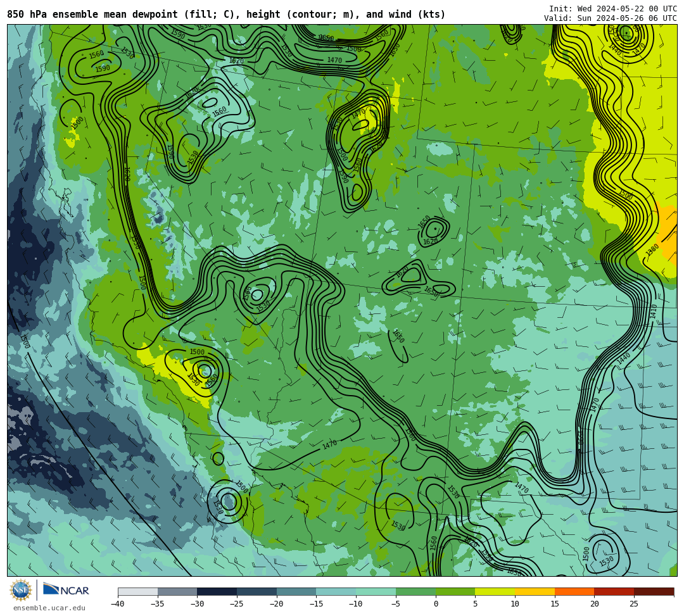The height and width of the screenshot is (616, 684).
Task: Click the 10 colorbar tick label
Action: coord(515,604)
